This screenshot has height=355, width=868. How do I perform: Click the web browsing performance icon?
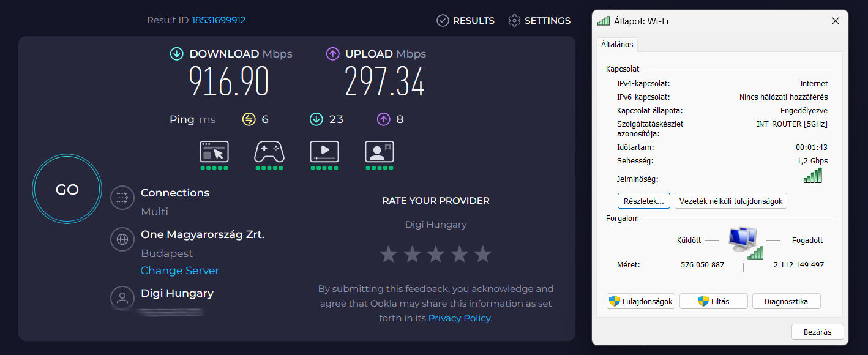[x=214, y=151]
